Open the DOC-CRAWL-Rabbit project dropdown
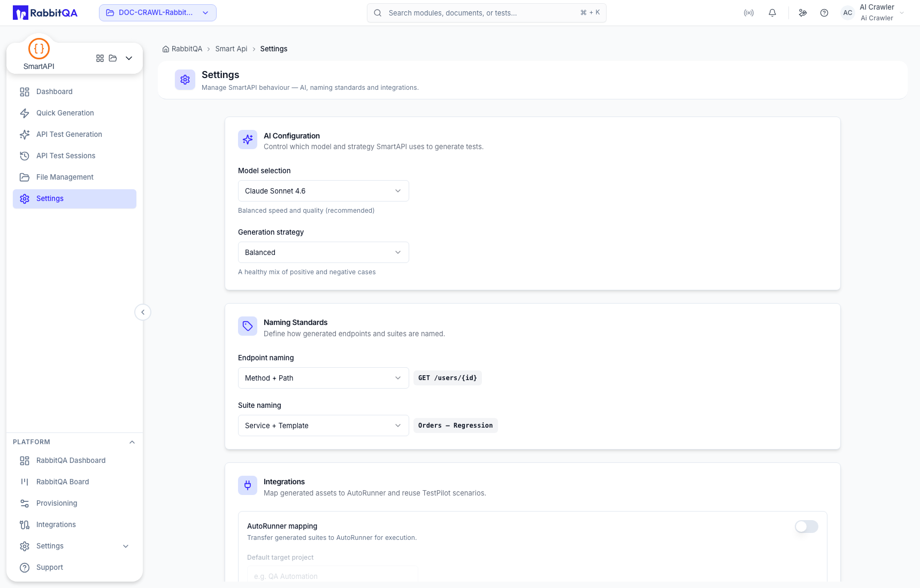 [158, 13]
